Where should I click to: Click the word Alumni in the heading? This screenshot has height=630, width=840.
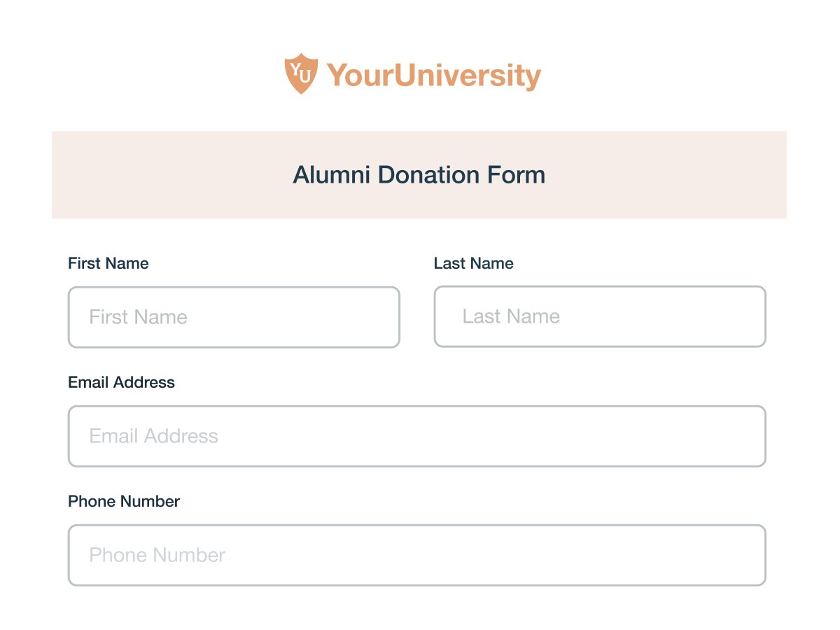point(331,175)
